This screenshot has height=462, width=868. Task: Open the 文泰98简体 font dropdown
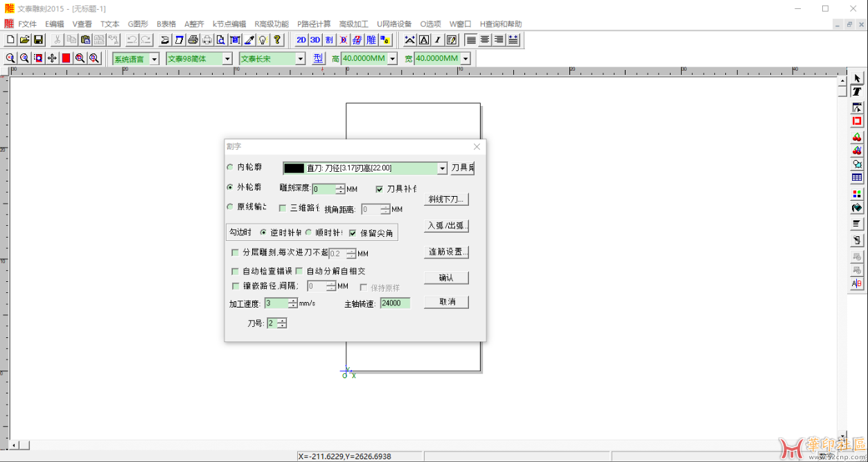pos(227,58)
